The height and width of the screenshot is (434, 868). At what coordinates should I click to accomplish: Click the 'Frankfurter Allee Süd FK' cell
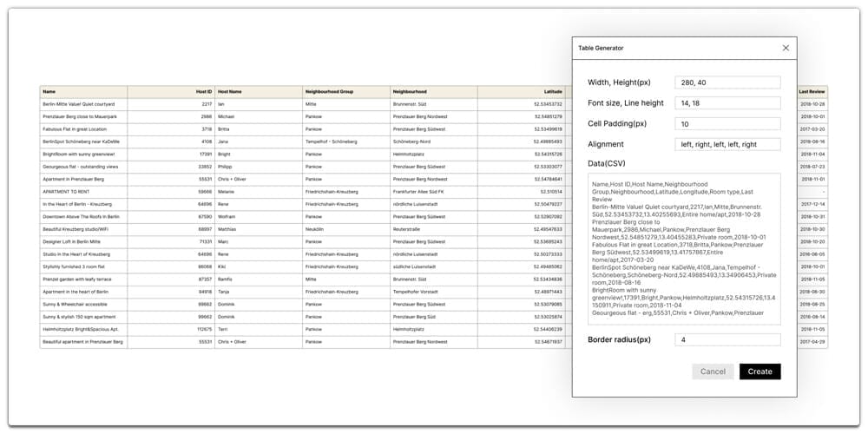433,192
